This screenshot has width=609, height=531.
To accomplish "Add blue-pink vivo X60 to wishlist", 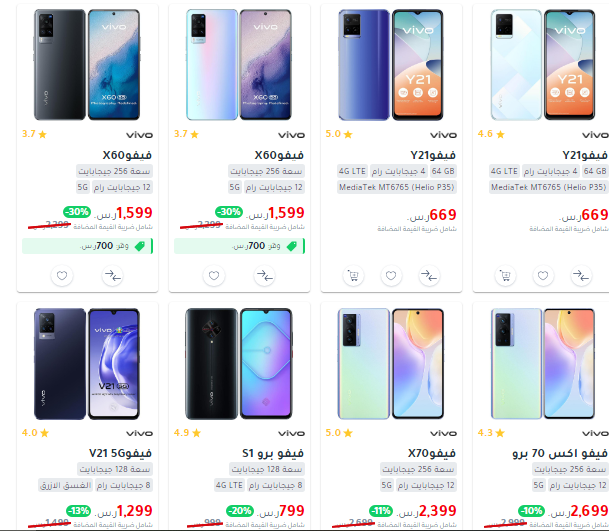I will 214,275.
